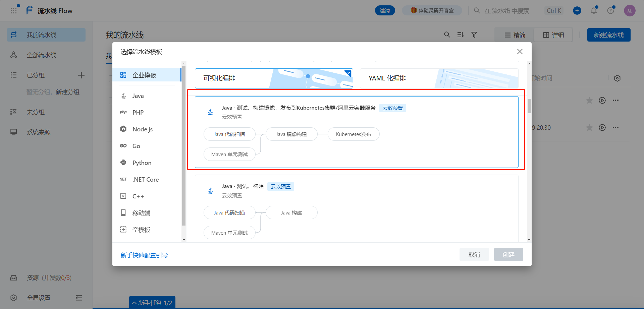The width and height of the screenshot is (644, 309).
Task: Select the PHP template category
Action: point(147,113)
